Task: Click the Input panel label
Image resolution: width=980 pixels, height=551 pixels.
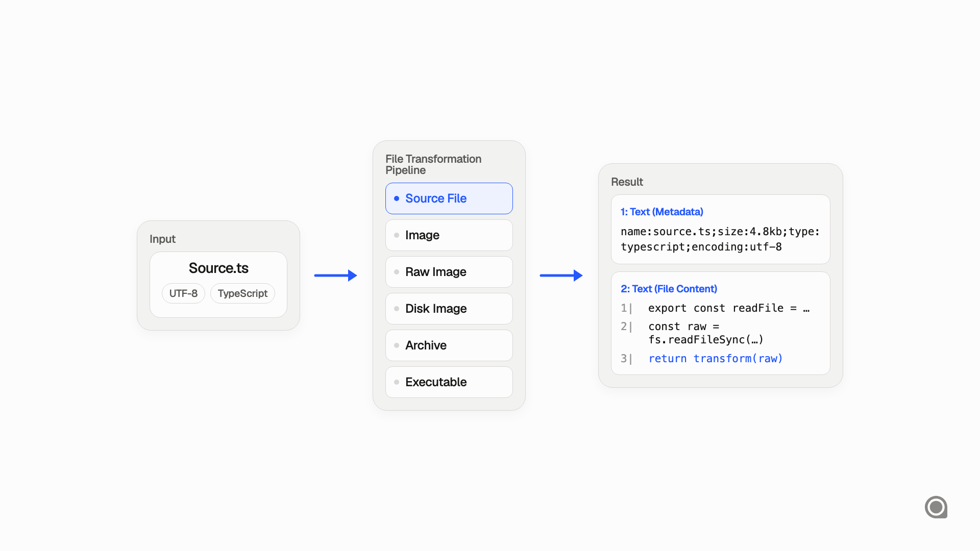Action: [x=162, y=239]
